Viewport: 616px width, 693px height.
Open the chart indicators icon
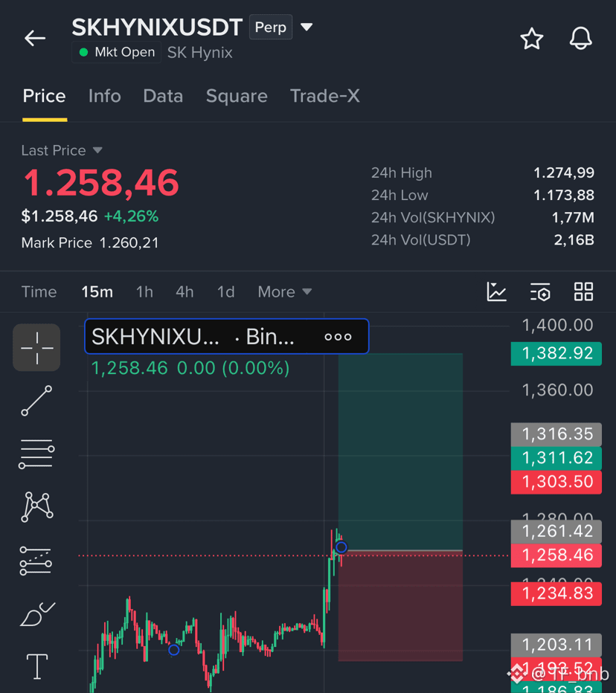[496, 291]
